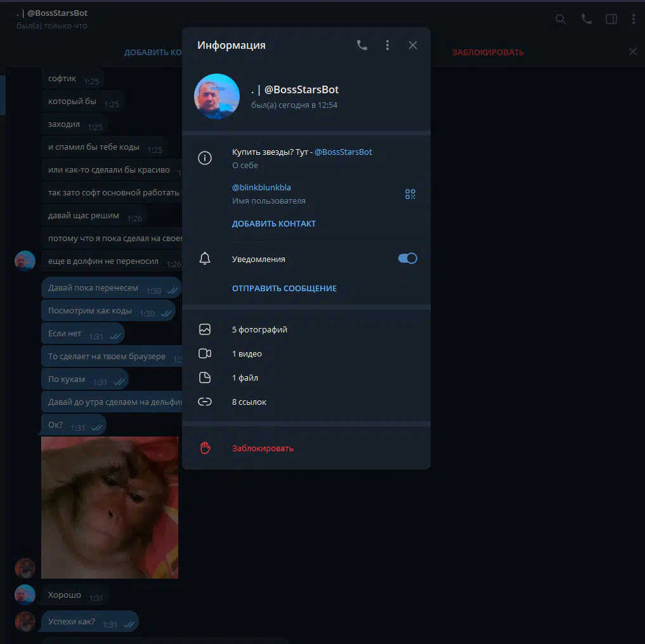This screenshot has width=645, height=644.
Task: Open the three-dot menu in Информация panel
Action: (387, 45)
